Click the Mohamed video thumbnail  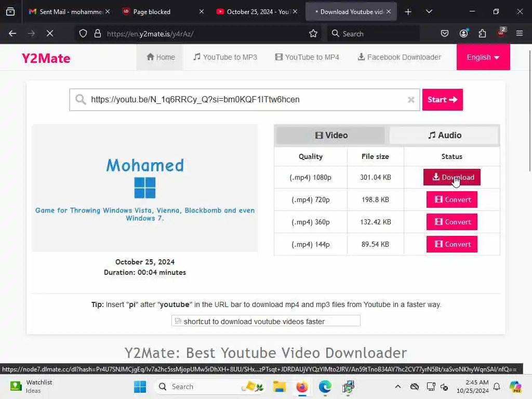145,188
